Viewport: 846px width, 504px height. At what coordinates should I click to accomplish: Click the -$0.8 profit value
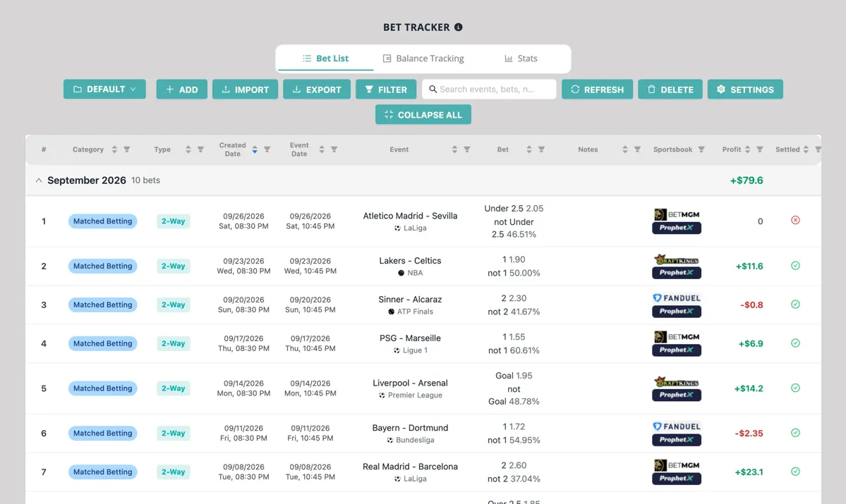[x=751, y=305]
